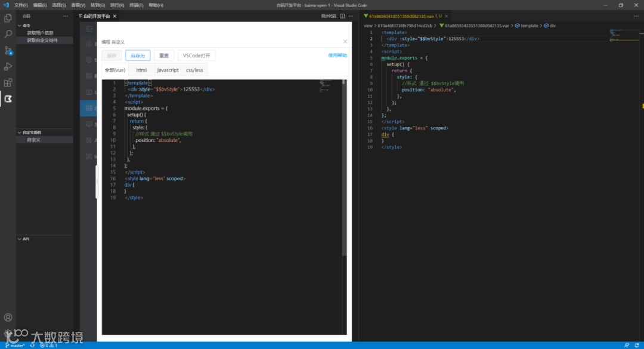This screenshot has height=349, width=644.
Task: Click the synchronize changes icon in status bar
Action: (32, 345)
